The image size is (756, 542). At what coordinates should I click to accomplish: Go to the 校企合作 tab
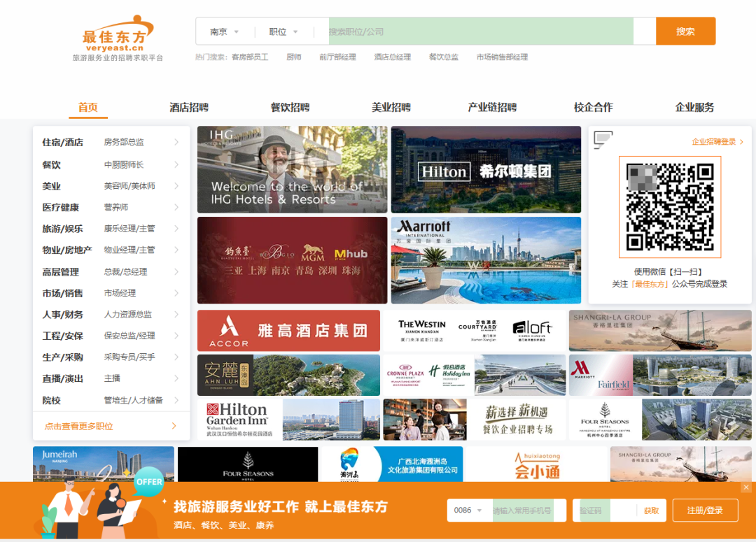[x=593, y=107]
